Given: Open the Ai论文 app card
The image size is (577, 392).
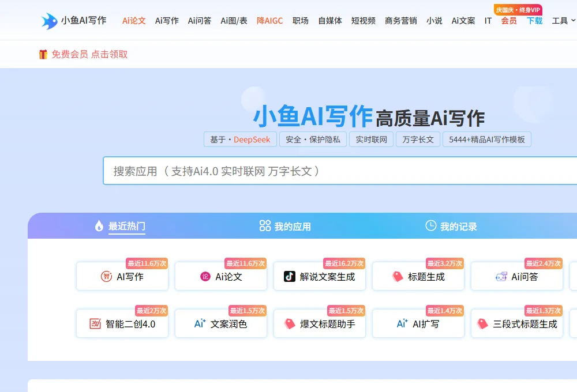Looking at the screenshot, I should (221, 276).
